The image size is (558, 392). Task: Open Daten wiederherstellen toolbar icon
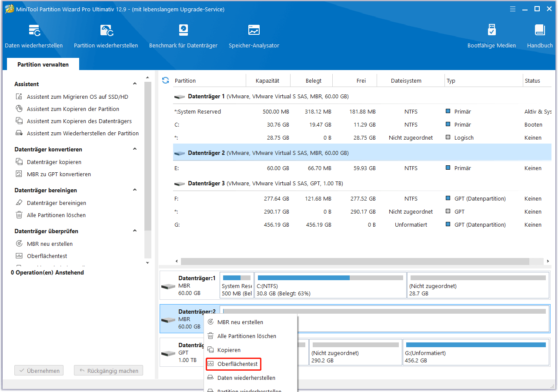pos(34,37)
